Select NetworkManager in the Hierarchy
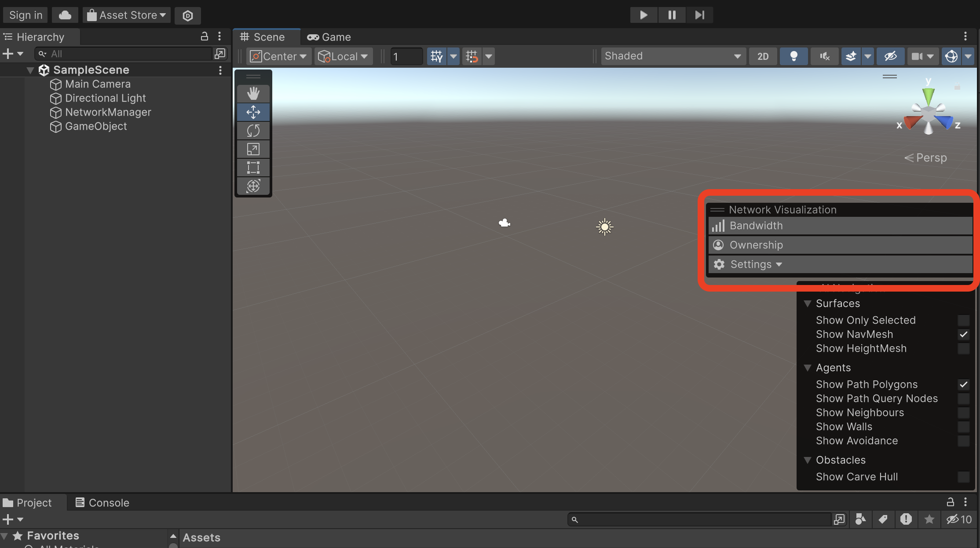Screen dimensions: 980x548 [x=108, y=112]
